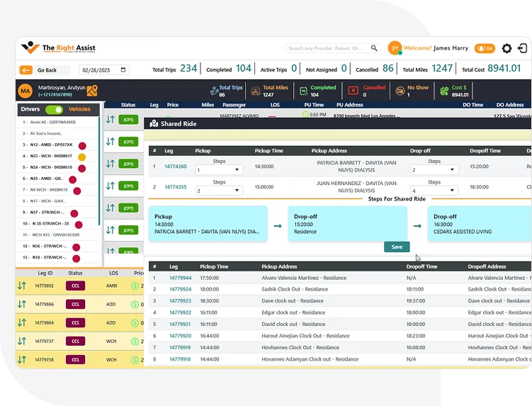The width and height of the screenshot is (532, 406).
Task: Click the Total Trips route icon
Action: click(x=214, y=91)
